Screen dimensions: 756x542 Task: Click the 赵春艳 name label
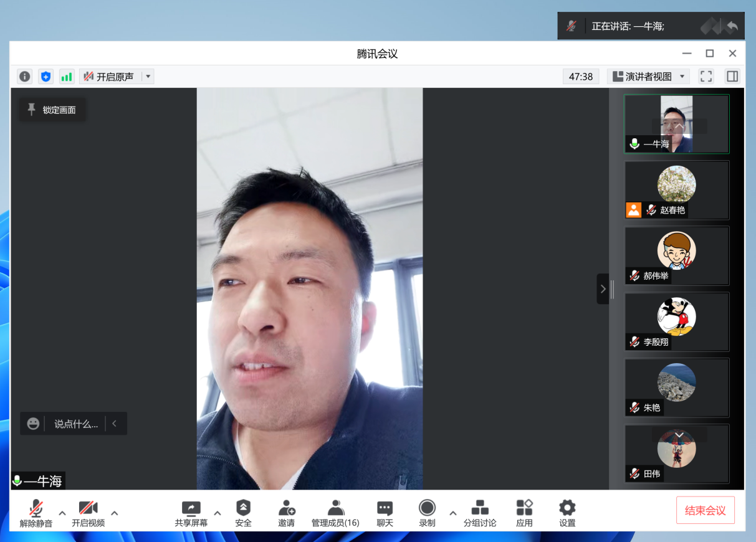click(672, 210)
